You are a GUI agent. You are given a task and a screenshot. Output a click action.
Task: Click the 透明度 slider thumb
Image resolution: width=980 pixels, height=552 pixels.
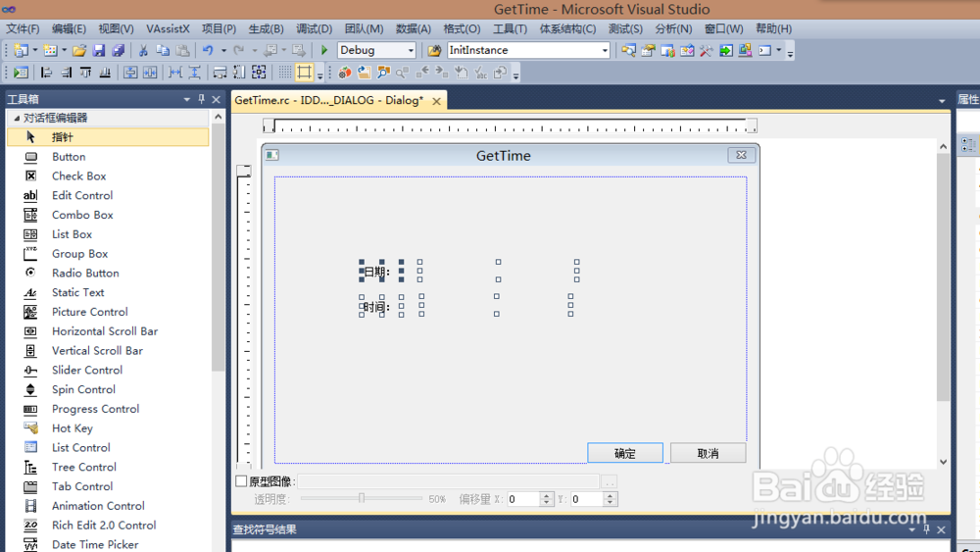pos(362,498)
